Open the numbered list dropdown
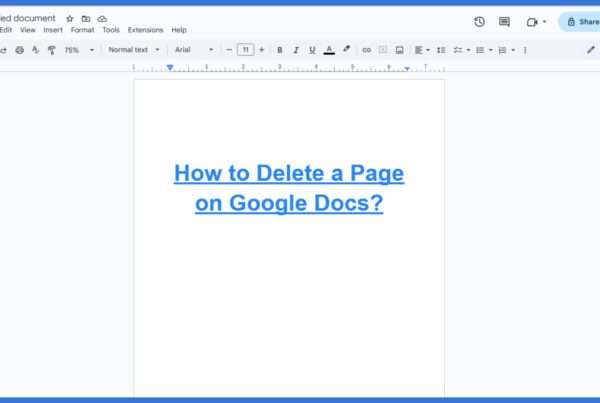The width and height of the screenshot is (600, 403). (507, 50)
